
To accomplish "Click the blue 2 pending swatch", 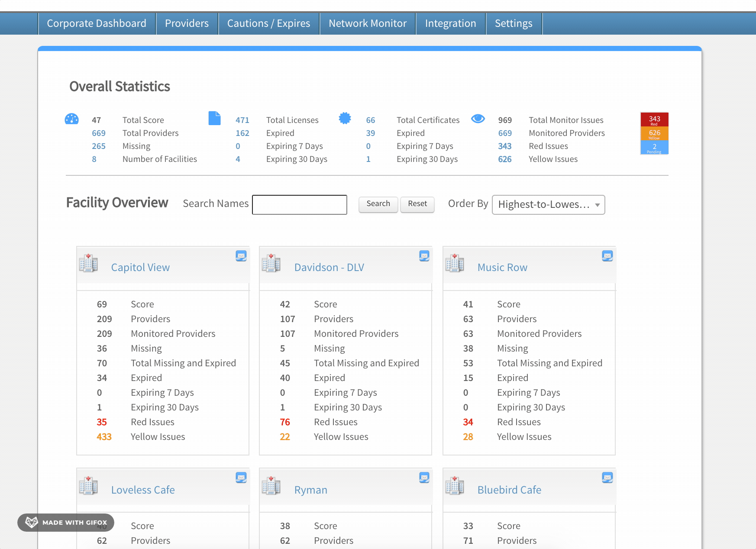I will tap(654, 147).
